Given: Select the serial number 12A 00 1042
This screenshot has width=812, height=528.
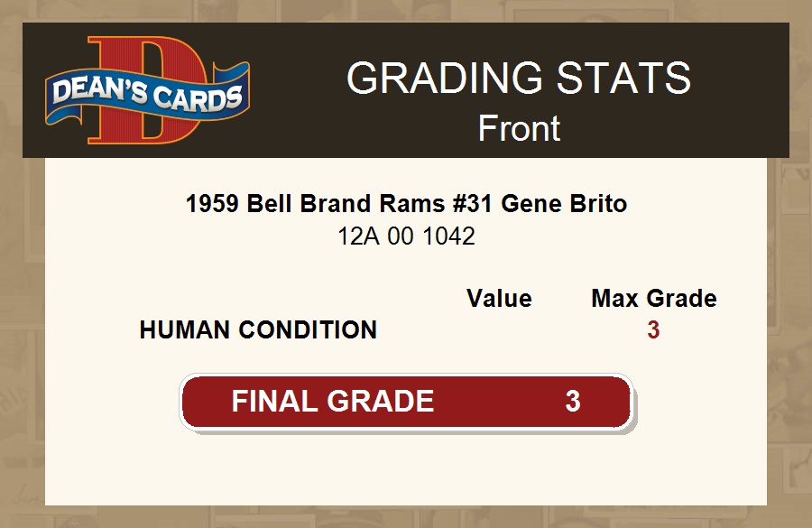Looking at the screenshot, I should click(406, 236).
